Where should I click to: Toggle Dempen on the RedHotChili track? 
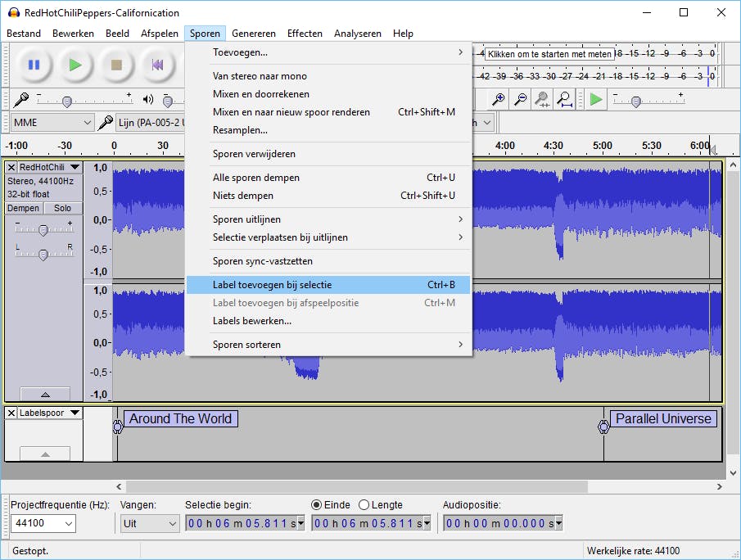[24, 208]
